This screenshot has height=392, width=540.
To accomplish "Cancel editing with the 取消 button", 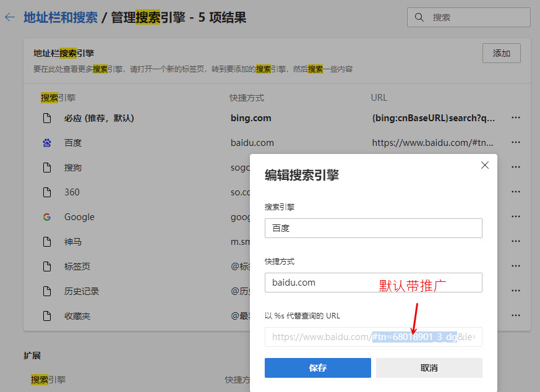I will pyautogui.click(x=429, y=368).
